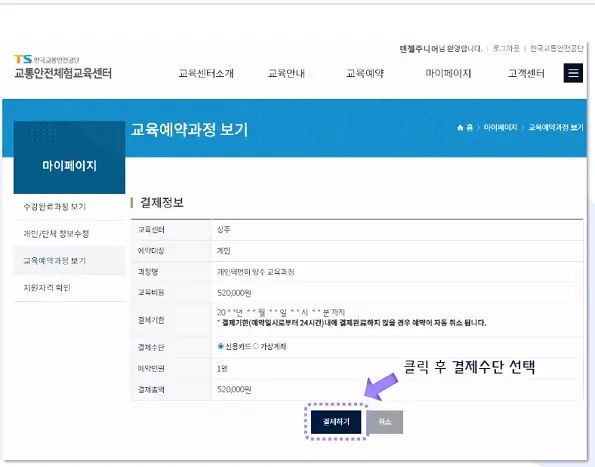Click the bold 결제기한 auto-cancel notice text

coord(352,323)
